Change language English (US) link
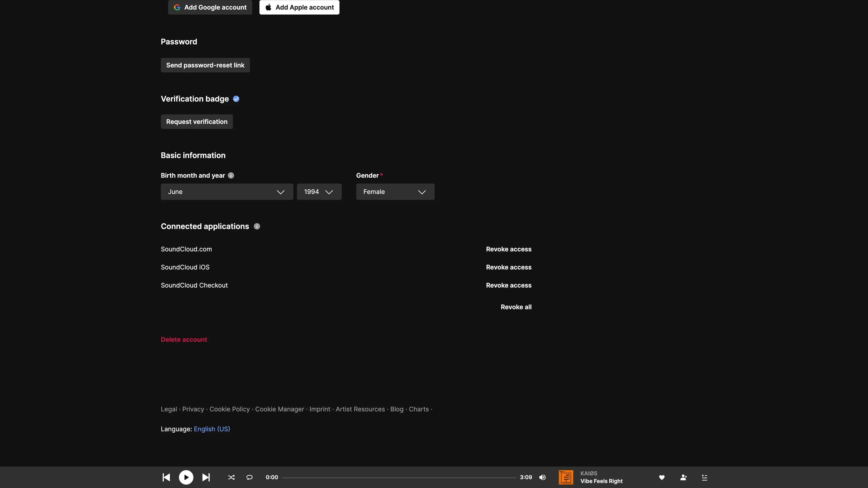The width and height of the screenshot is (868, 488). pos(212,429)
